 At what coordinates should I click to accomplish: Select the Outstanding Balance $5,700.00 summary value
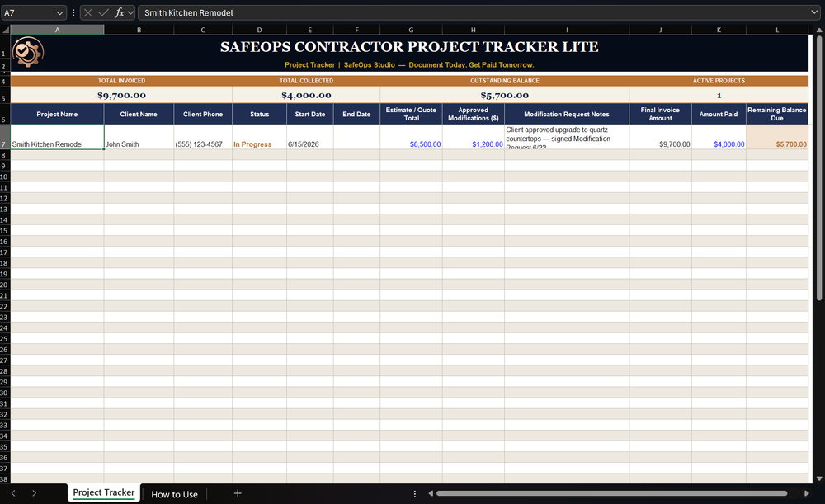pos(505,95)
